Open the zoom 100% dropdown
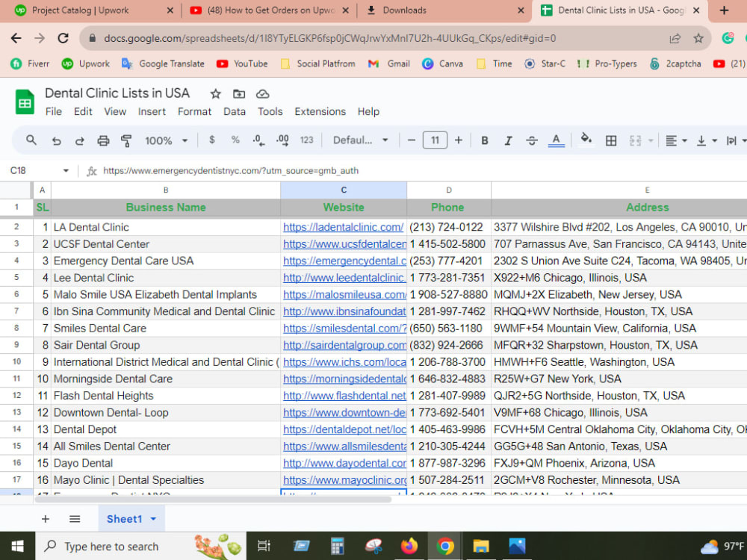Image resolution: width=747 pixels, height=560 pixels. pyautogui.click(x=167, y=140)
